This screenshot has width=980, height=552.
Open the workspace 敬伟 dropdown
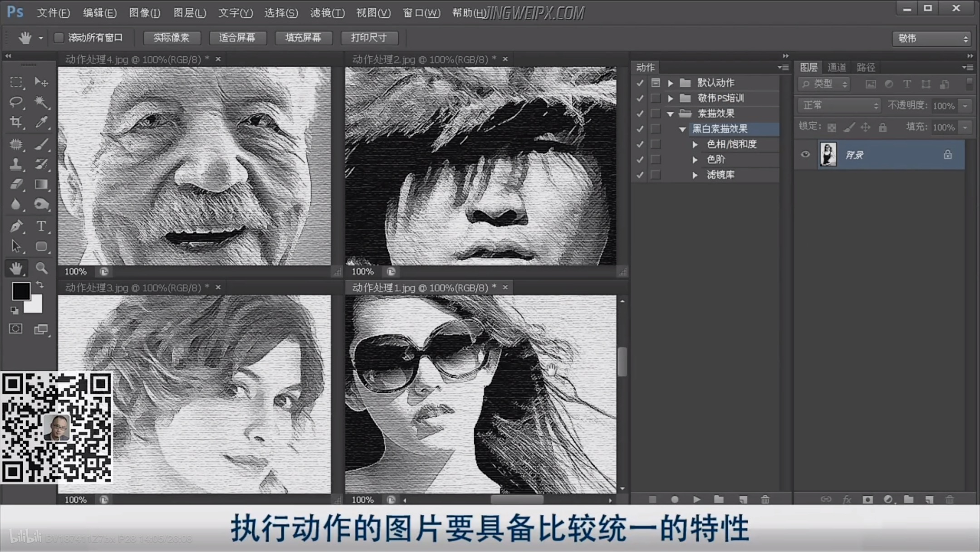tap(932, 39)
